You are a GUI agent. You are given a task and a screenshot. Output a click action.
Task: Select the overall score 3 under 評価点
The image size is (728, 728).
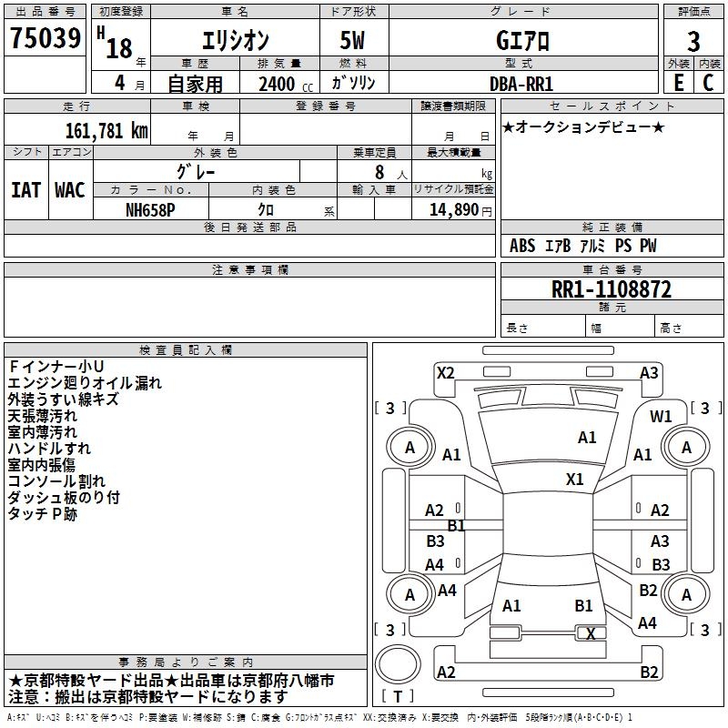[693, 41]
